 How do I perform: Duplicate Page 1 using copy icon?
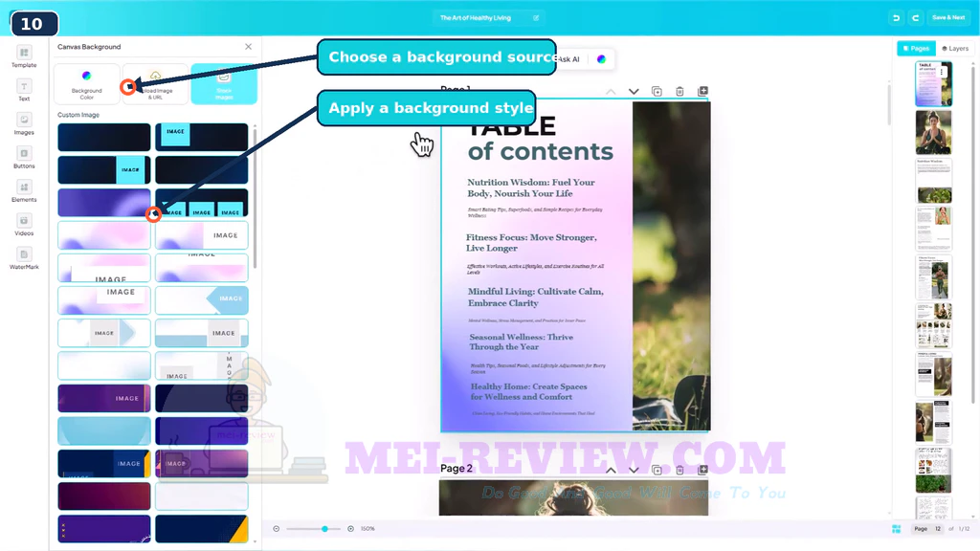(657, 92)
